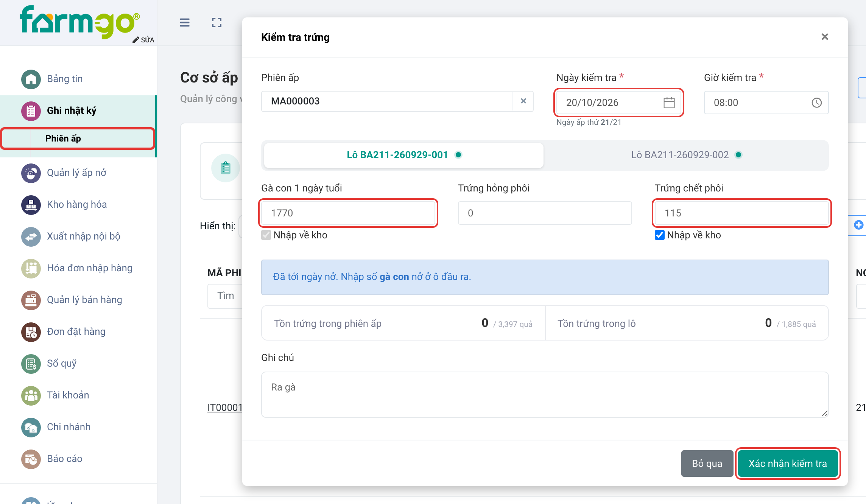Open Tài khoản users icon
This screenshot has width=866, height=504.
[x=31, y=395]
